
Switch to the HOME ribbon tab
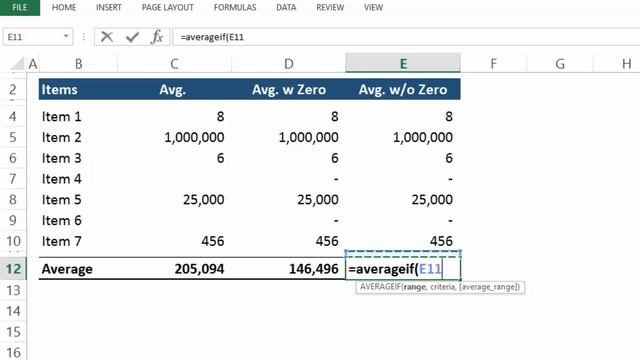tap(64, 7)
